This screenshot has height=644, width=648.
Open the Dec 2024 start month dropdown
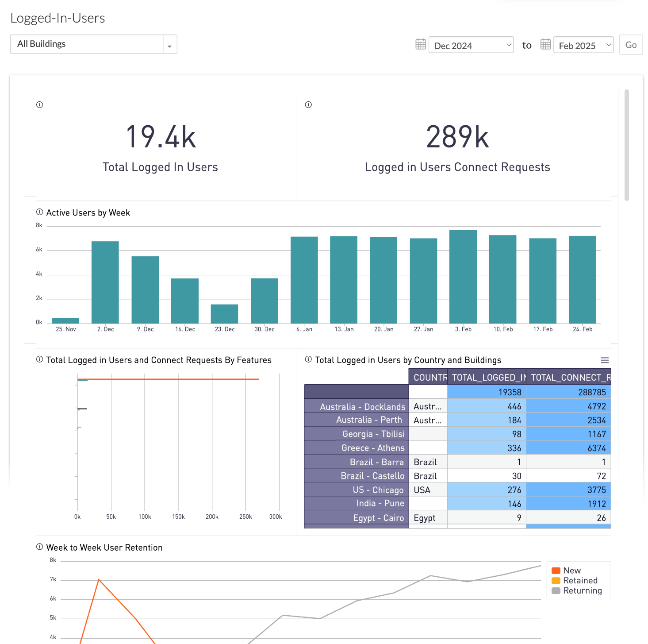tap(471, 45)
